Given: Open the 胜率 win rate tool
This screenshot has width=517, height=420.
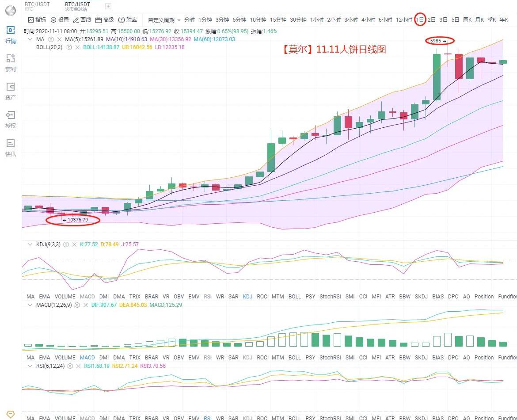Looking at the screenshot, I should click(x=128, y=20).
